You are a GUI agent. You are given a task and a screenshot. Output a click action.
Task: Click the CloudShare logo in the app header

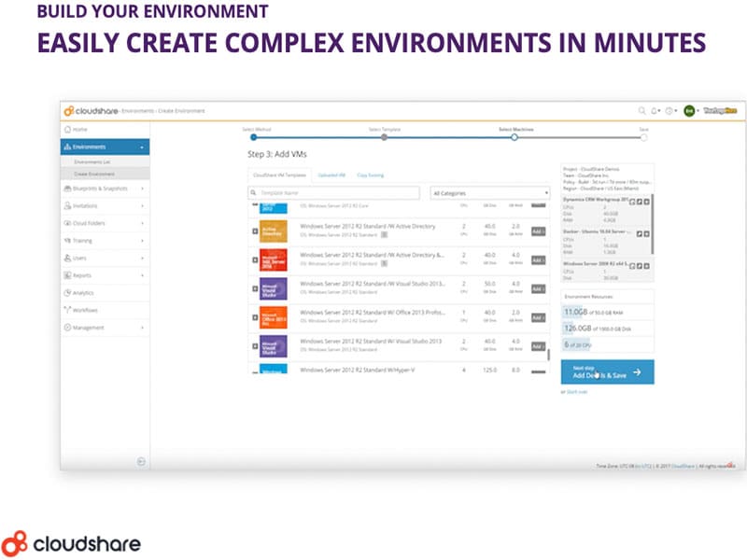tap(91, 111)
